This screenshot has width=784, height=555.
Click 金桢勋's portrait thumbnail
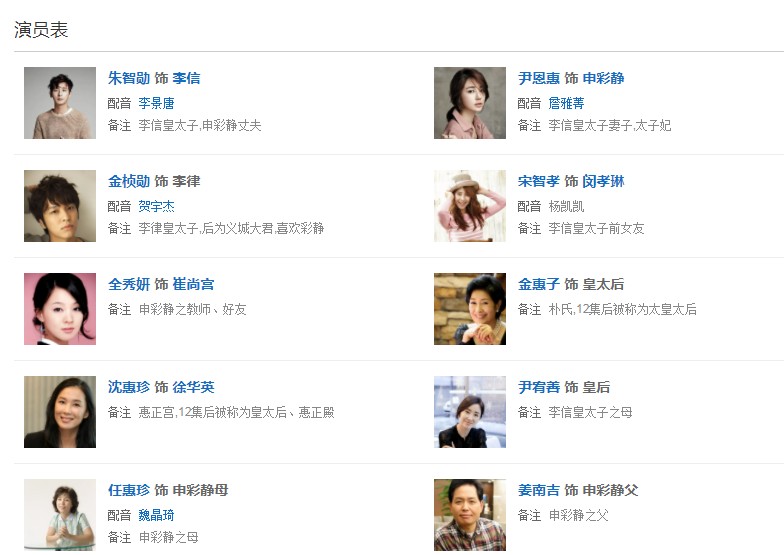click(60, 206)
